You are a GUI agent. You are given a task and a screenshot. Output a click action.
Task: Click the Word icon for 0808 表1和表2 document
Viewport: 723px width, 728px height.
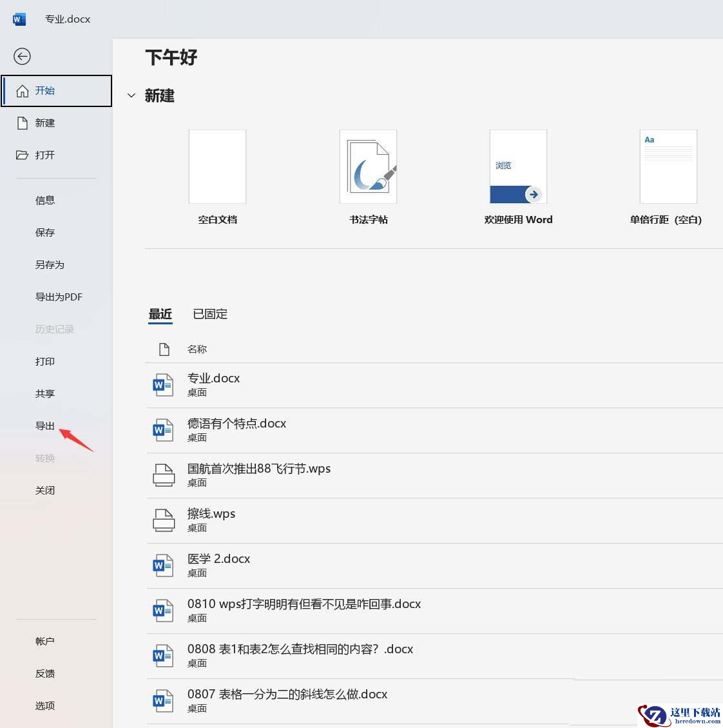(163, 655)
